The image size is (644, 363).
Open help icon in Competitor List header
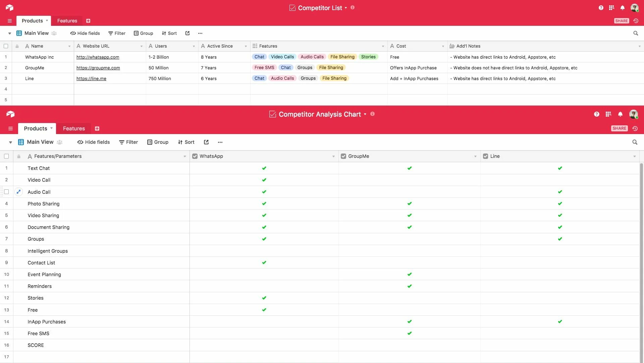(601, 8)
